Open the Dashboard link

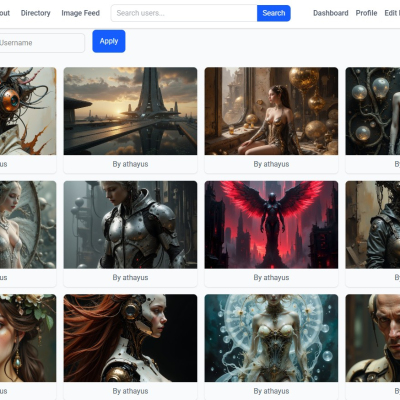pos(331,13)
